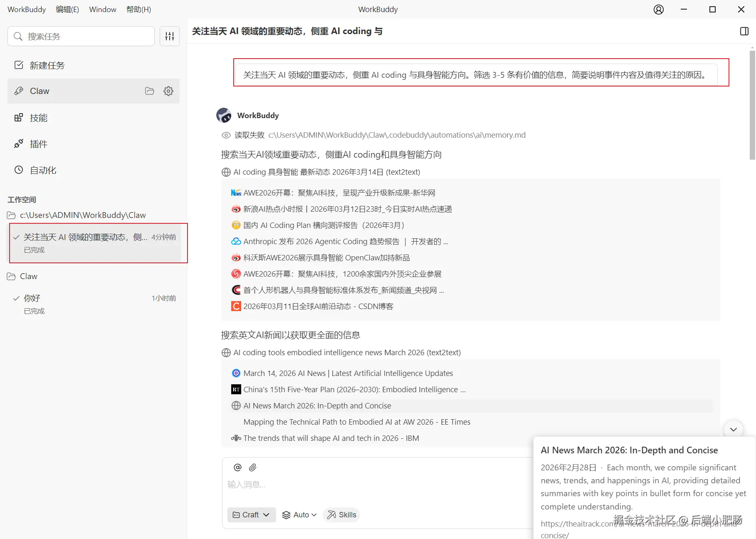Open Mapping the Technical Path EE Times result

coord(357,422)
